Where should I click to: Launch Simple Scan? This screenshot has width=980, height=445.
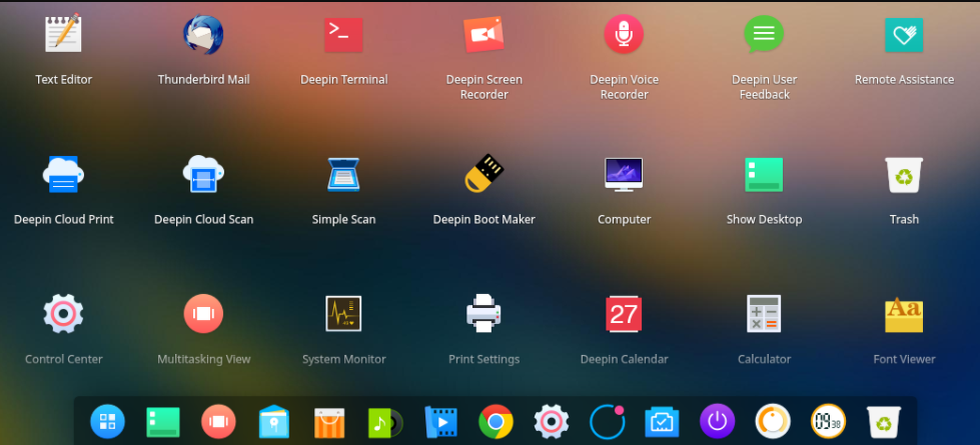344,174
